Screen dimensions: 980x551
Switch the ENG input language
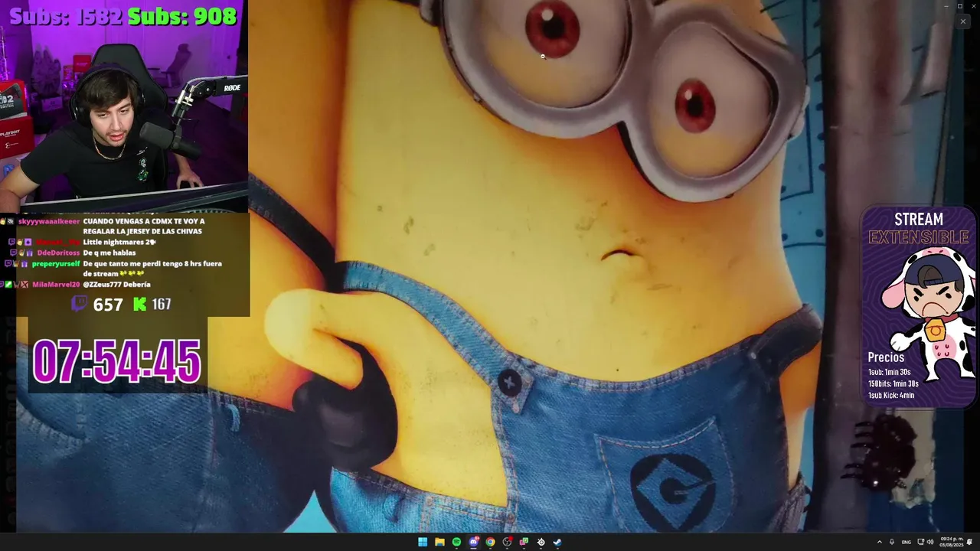coord(906,542)
